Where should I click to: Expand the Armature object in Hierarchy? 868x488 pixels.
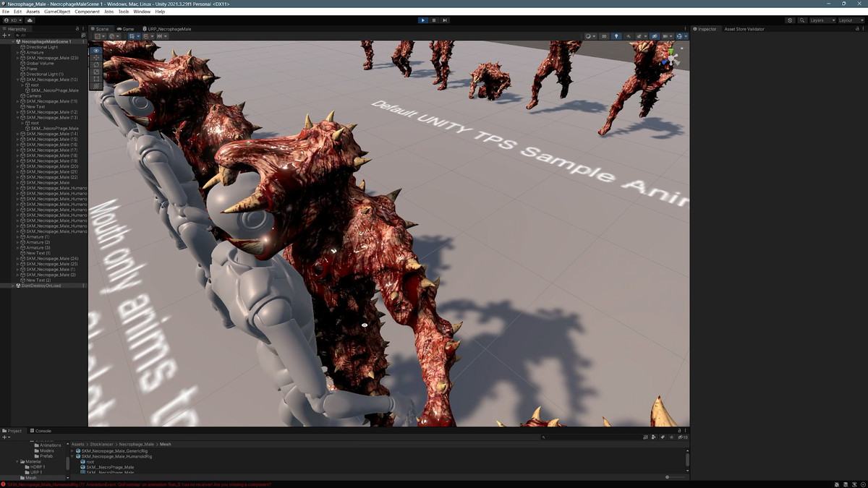18,53
